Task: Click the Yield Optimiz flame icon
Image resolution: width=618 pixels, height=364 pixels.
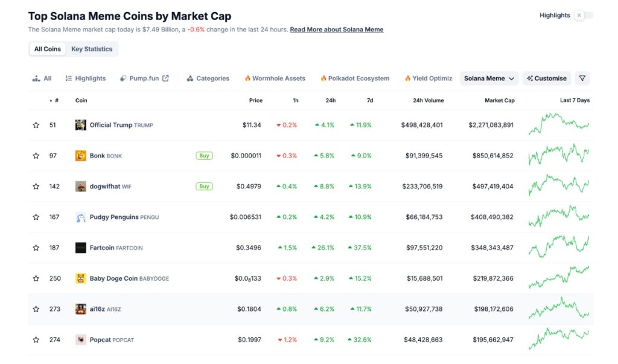Action: [407, 78]
